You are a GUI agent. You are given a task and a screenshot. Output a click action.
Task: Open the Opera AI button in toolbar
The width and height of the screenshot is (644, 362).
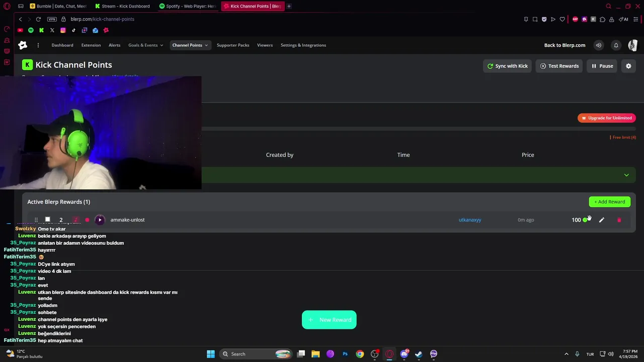(x=623, y=19)
